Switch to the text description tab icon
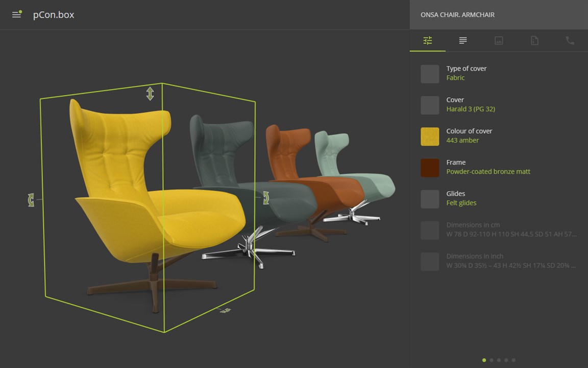This screenshot has width=588, height=368. (x=463, y=40)
